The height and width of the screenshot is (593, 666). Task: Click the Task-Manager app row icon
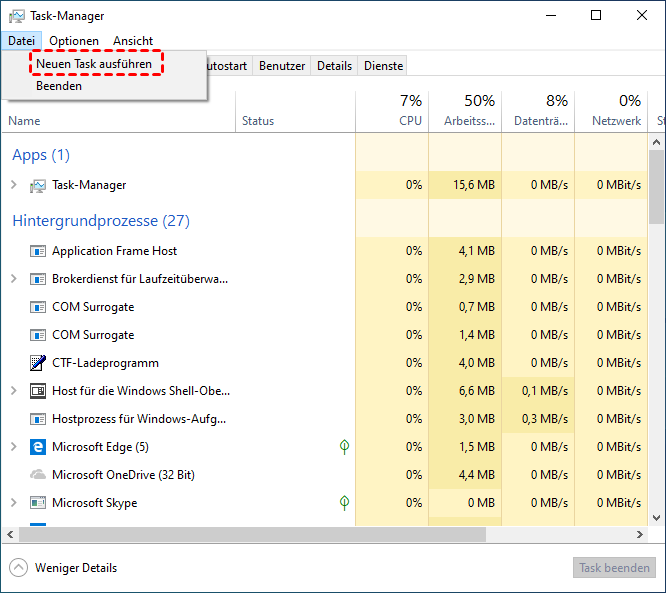(x=37, y=186)
